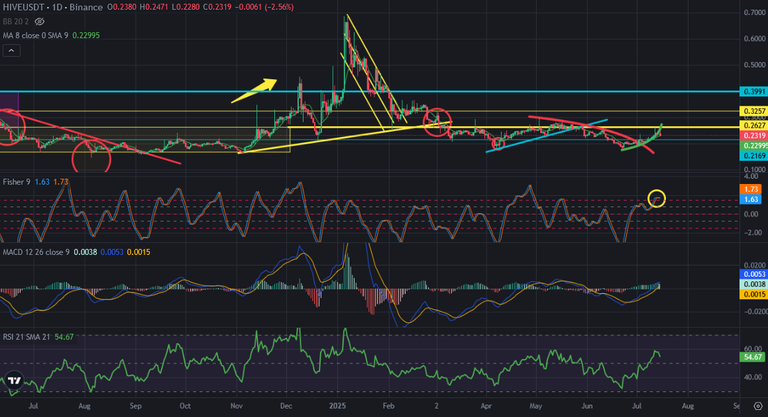Click the 40.00 RSI scale value
The height and width of the screenshot is (417, 768).
click(753, 377)
